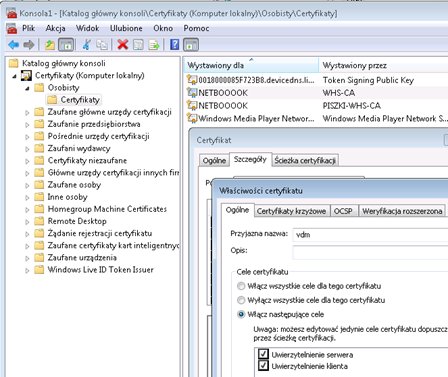The image size is (448, 377).
Task: Open the Pomoc menu
Action: 196,28
